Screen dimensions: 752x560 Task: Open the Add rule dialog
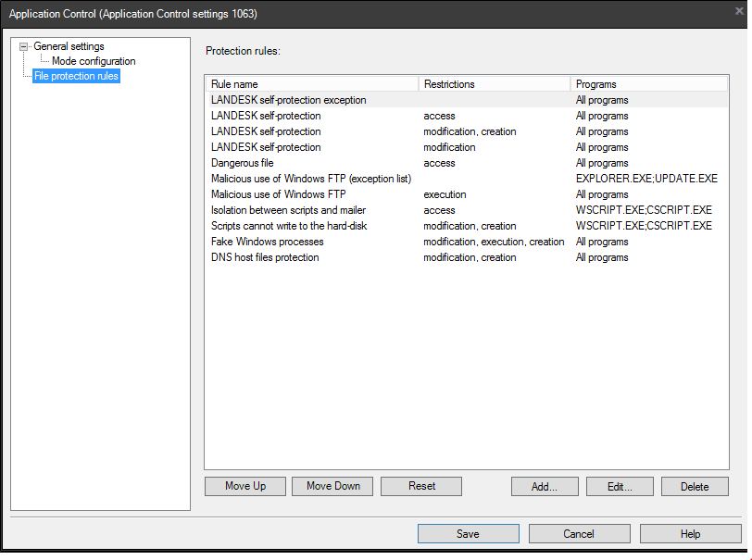tap(545, 486)
